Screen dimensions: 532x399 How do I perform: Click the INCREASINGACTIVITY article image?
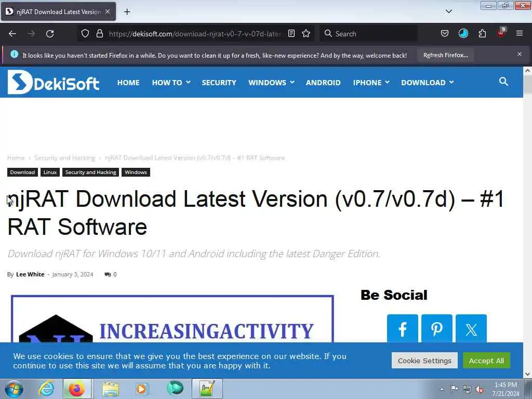tap(172, 319)
